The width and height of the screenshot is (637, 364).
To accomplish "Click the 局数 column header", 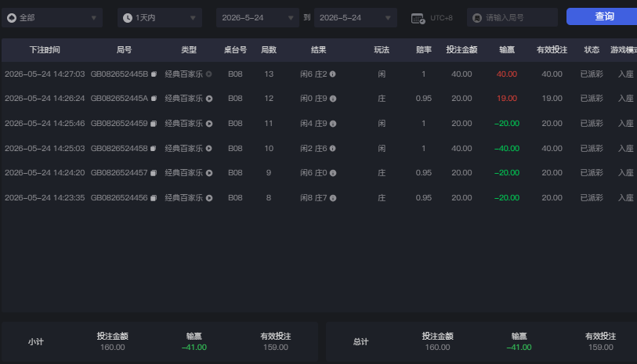I will (269, 50).
